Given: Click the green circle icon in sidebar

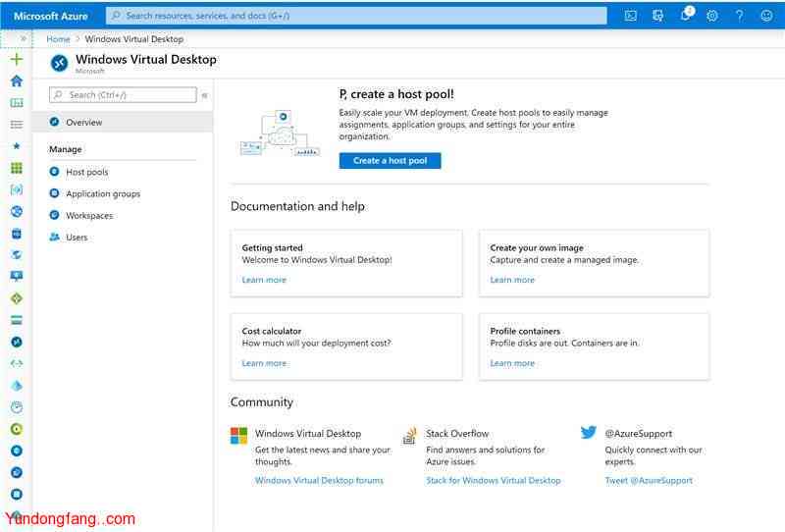Looking at the screenshot, I should click(17, 429).
